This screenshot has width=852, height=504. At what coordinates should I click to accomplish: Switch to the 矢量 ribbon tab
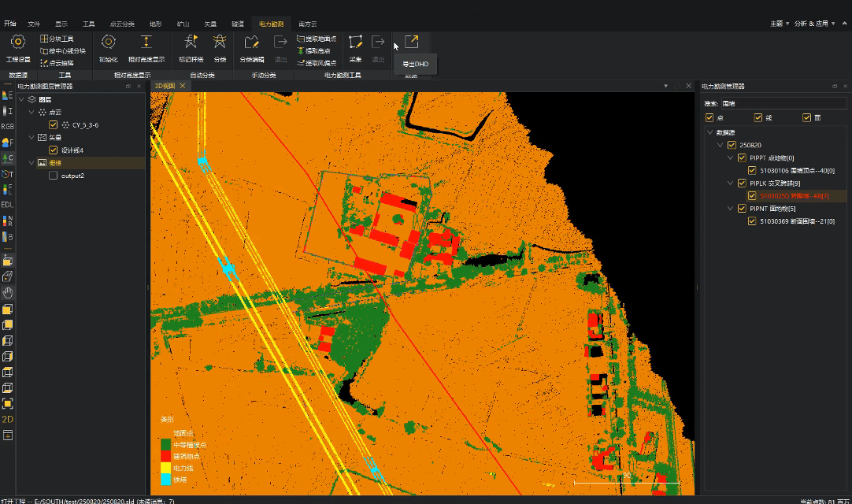[210, 24]
